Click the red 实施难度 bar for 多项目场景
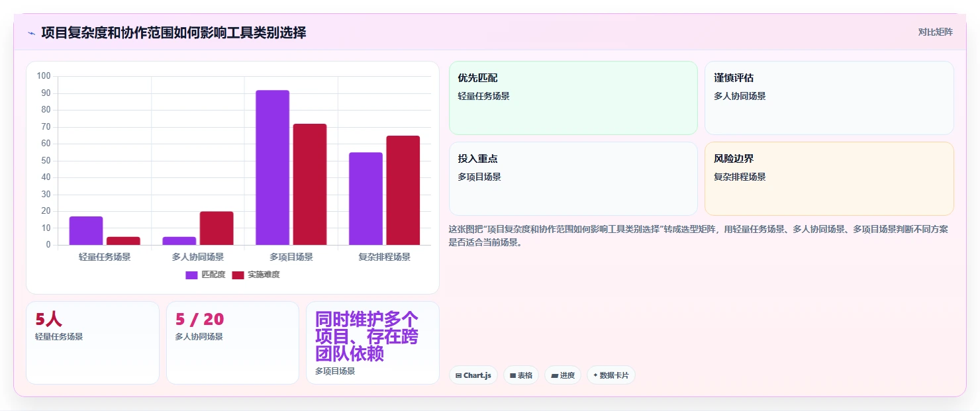980x411 pixels. (x=310, y=184)
